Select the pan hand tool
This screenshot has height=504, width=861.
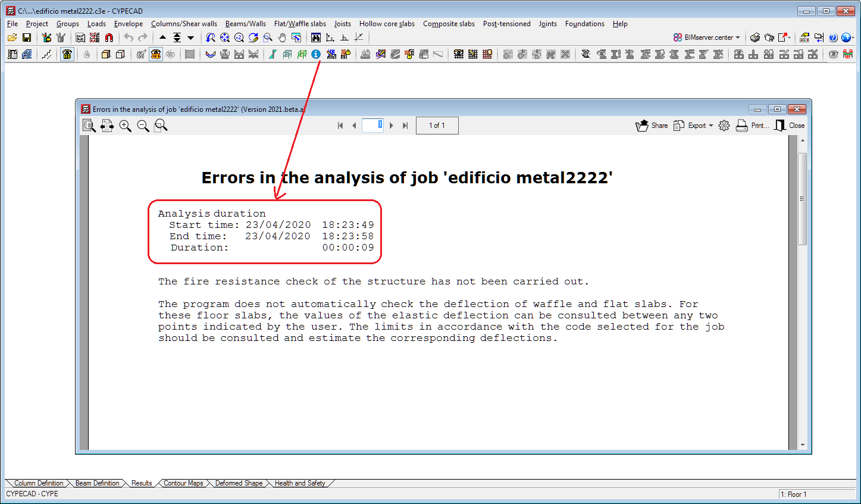tap(282, 37)
